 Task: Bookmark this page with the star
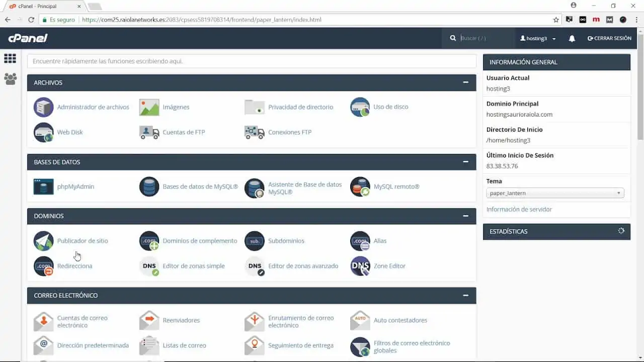tap(556, 20)
